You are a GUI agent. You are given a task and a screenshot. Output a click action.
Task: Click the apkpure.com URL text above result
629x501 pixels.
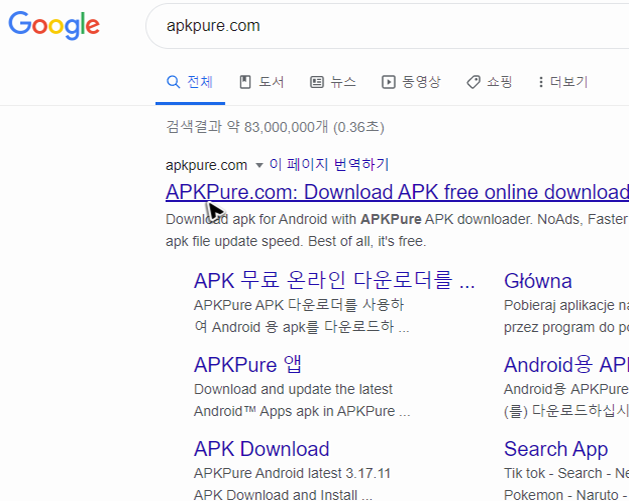coord(206,165)
